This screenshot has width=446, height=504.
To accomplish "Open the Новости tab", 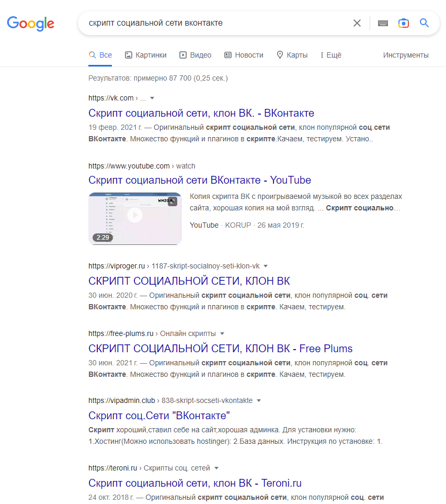I will point(244,55).
